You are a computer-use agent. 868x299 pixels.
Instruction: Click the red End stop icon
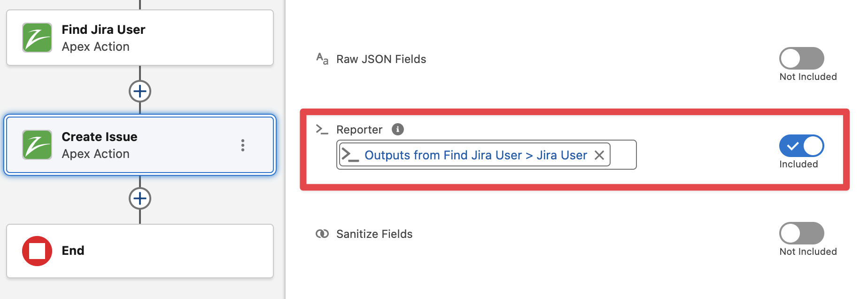click(37, 251)
